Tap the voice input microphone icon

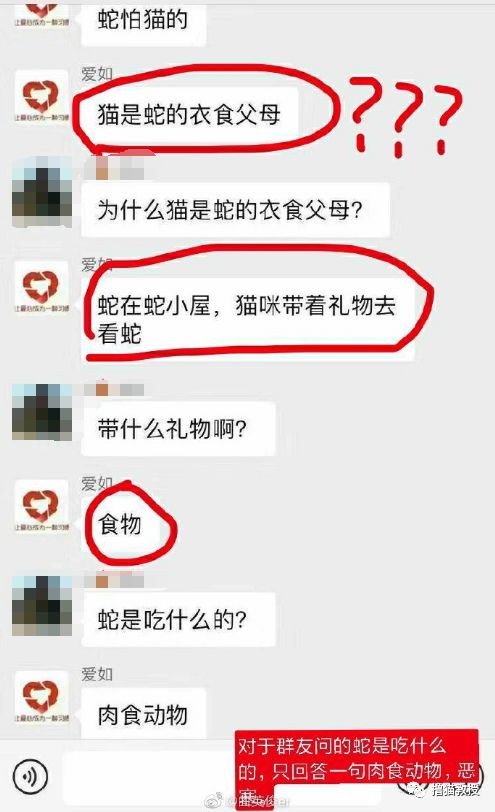coord(31,776)
